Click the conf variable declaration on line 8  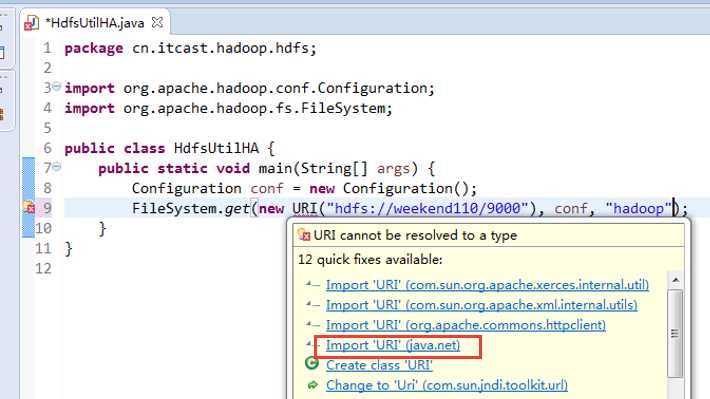(x=267, y=188)
